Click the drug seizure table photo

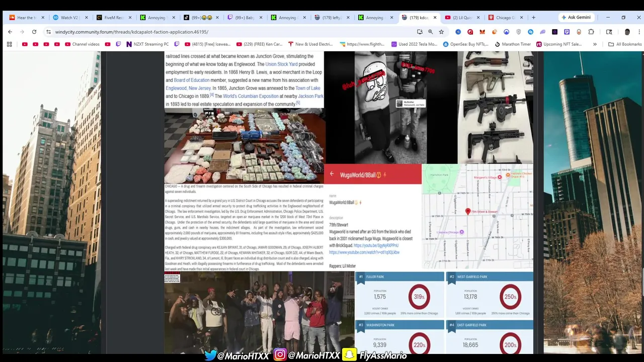coord(244,146)
